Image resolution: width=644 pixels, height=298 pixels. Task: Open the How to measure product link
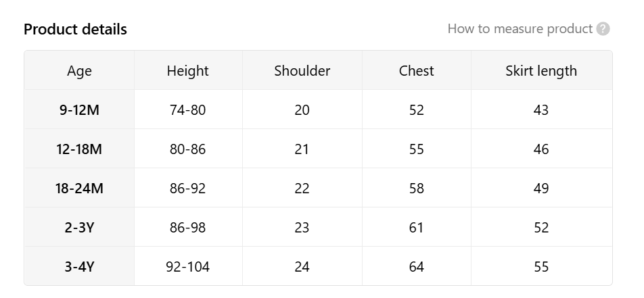pos(520,29)
